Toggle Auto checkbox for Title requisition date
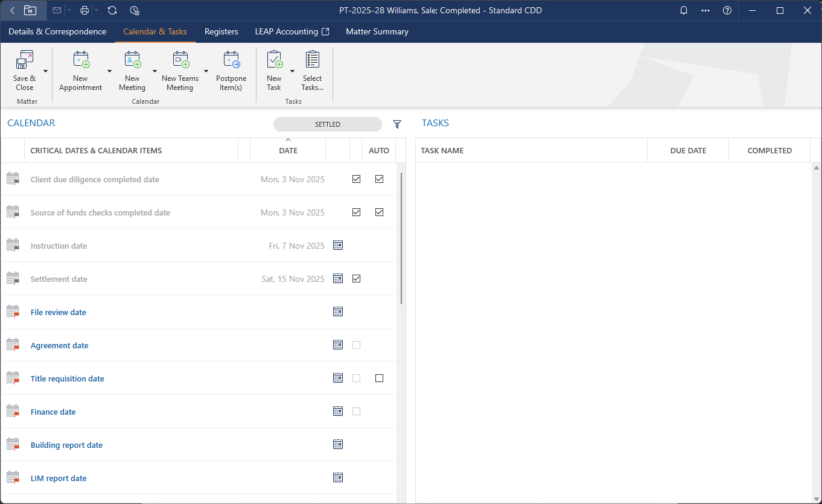 tap(379, 378)
